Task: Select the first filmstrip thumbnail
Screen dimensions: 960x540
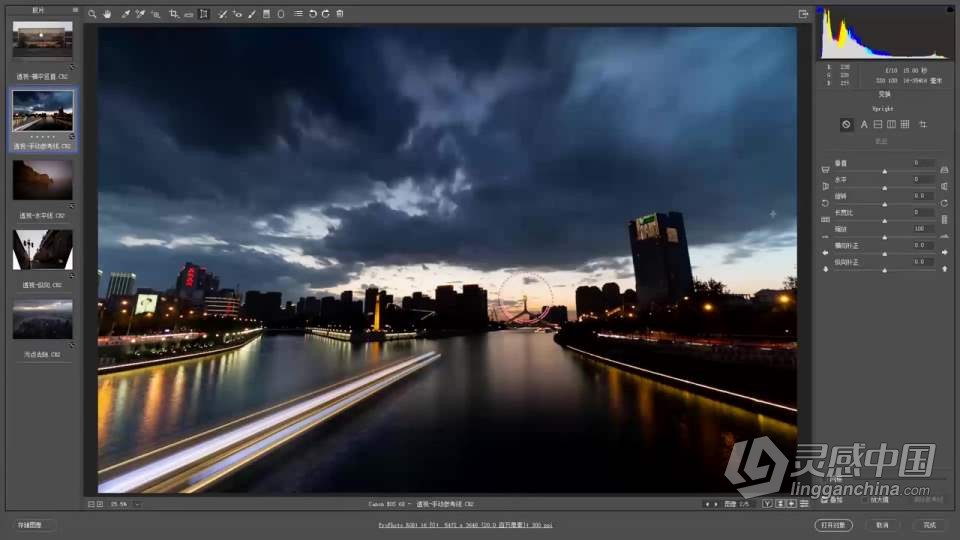Action: click(42, 39)
